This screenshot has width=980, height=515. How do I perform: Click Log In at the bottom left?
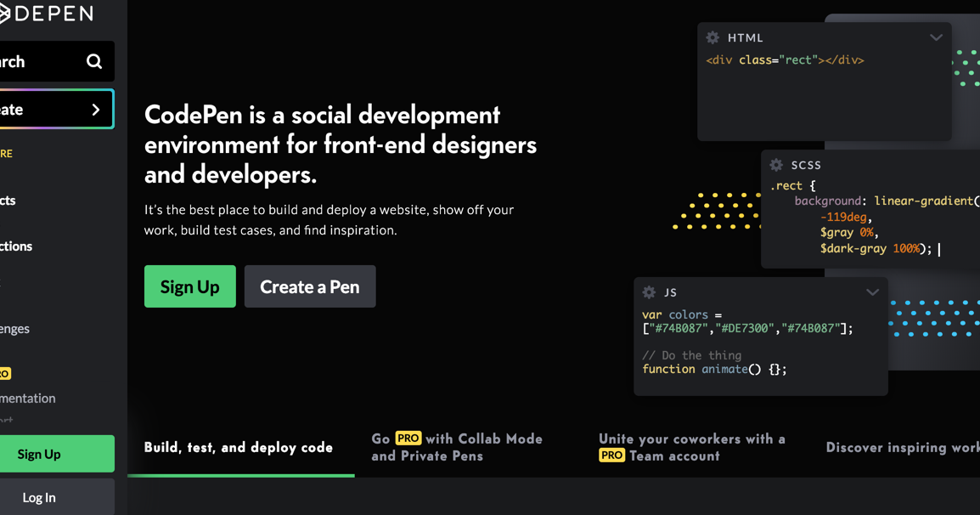[39, 497]
